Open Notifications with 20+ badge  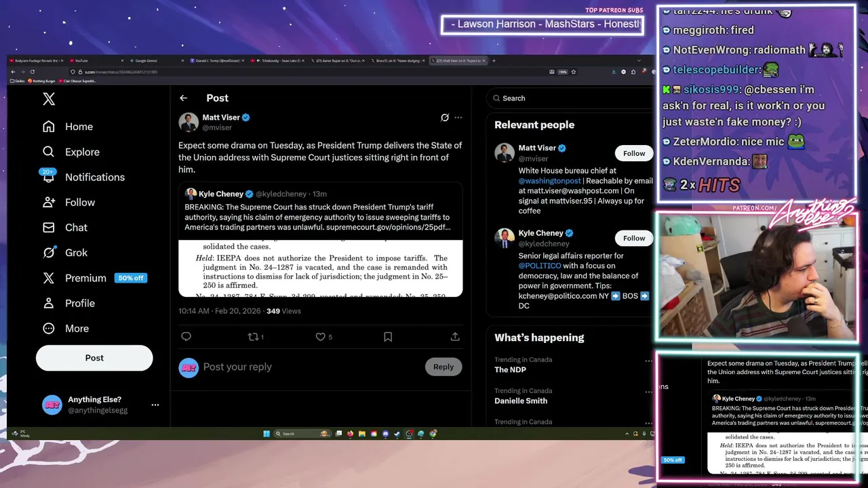pos(82,177)
